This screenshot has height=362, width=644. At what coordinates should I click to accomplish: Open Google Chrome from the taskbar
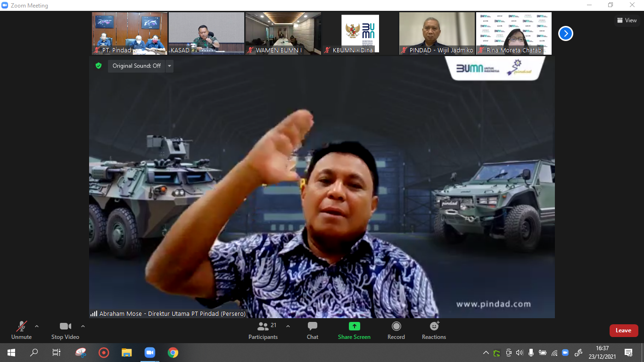(173, 353)
